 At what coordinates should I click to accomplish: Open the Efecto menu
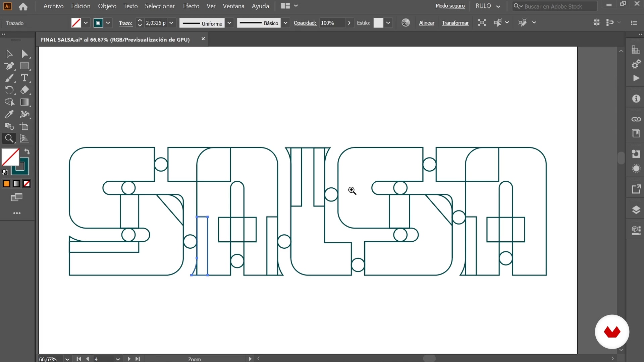pos(191,6)
